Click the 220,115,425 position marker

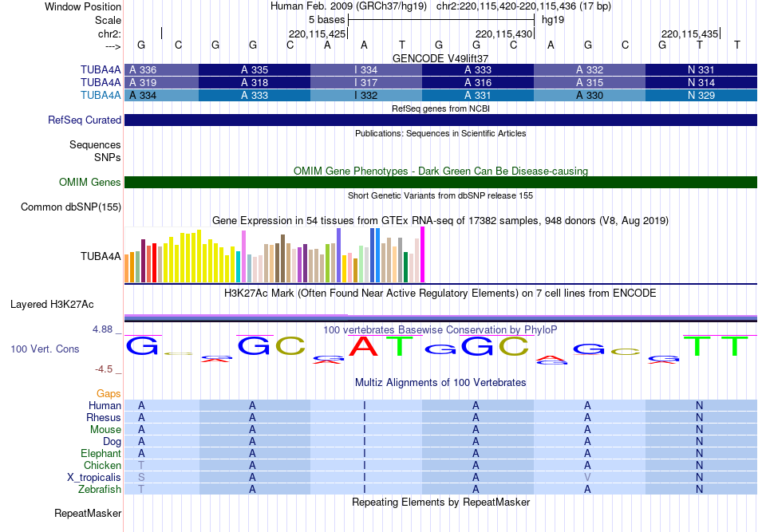point(318,33)
